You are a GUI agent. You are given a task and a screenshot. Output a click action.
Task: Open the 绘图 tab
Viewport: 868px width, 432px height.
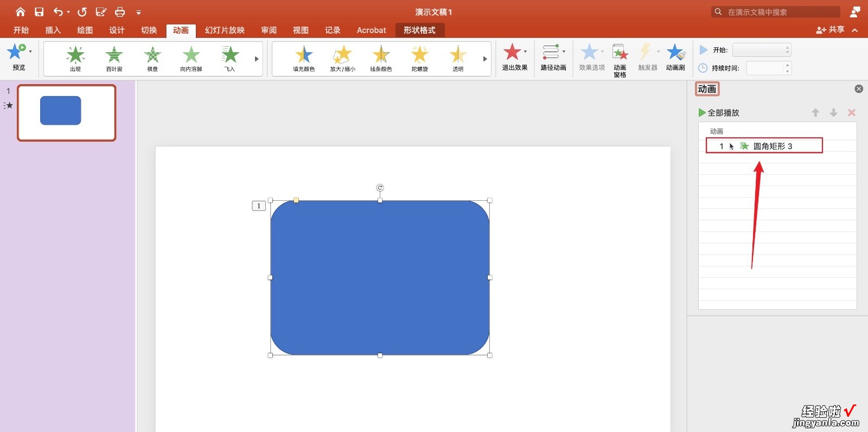coord(85,30)
